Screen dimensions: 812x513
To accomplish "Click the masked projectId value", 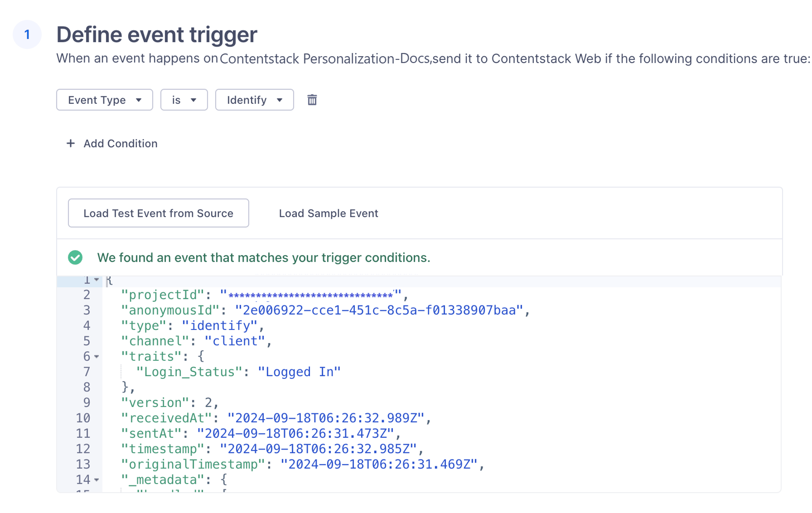I will pyautogui.click(x=311, y=295).
